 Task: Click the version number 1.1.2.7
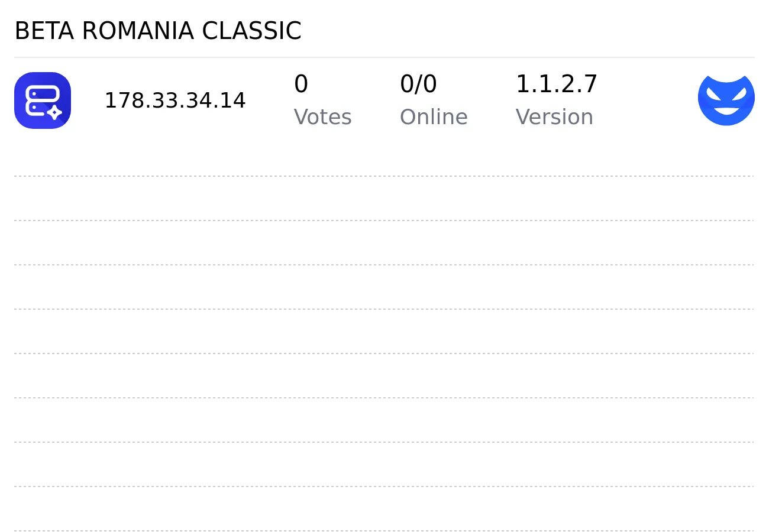557,84
